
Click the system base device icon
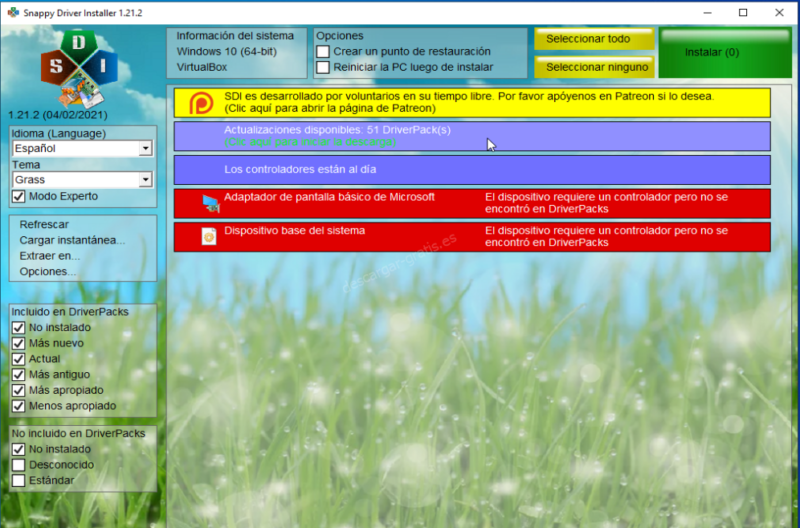coord(209,236)
